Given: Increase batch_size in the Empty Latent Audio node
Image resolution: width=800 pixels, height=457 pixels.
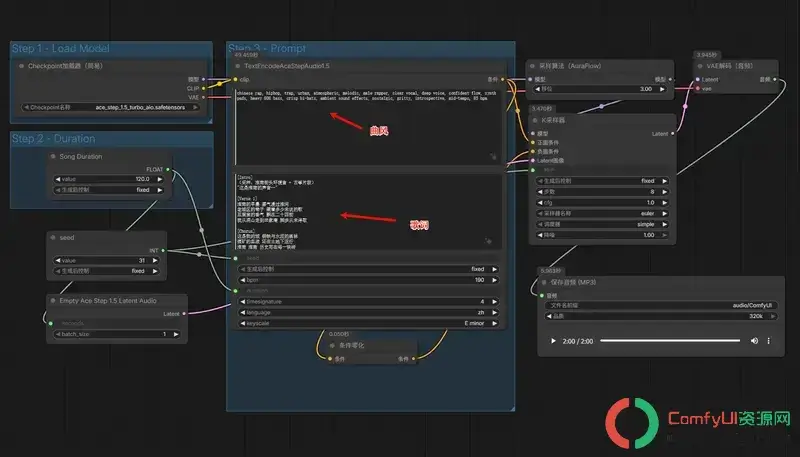Looking at the screenshot, I should click(x=176, y=334).
